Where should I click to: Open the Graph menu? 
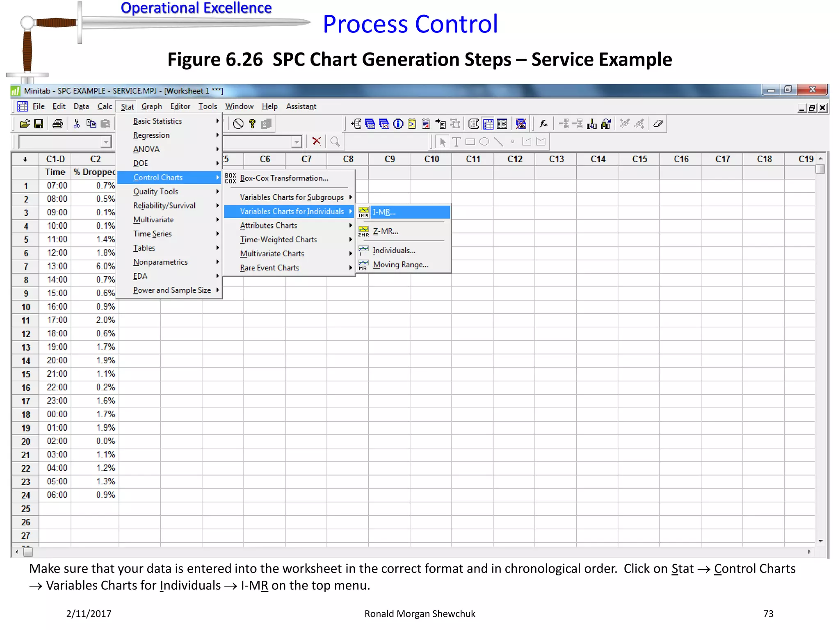point(152,107)
